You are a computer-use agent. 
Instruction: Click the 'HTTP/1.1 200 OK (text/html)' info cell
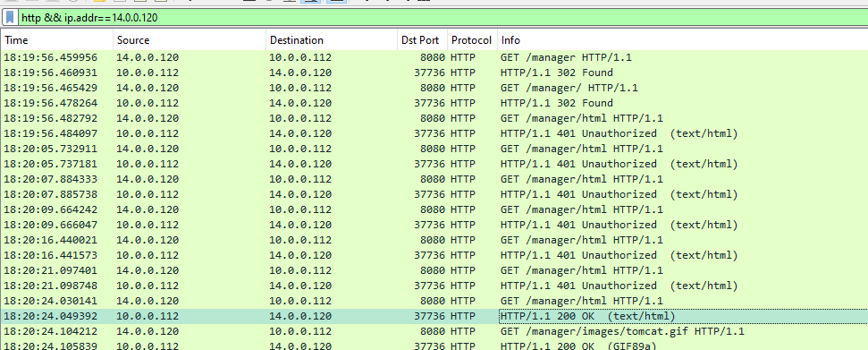[588, 316]
